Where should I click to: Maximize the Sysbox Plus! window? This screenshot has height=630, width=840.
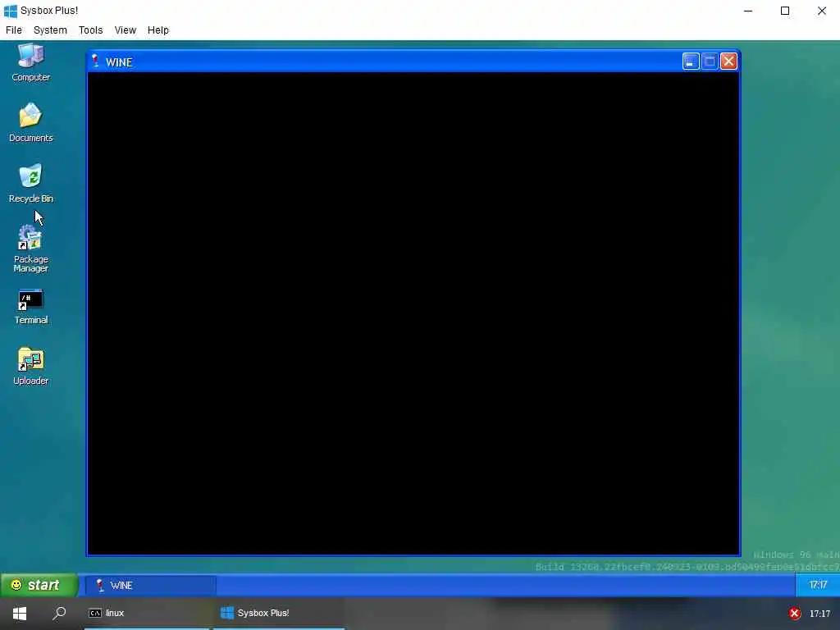click(785, 11)
